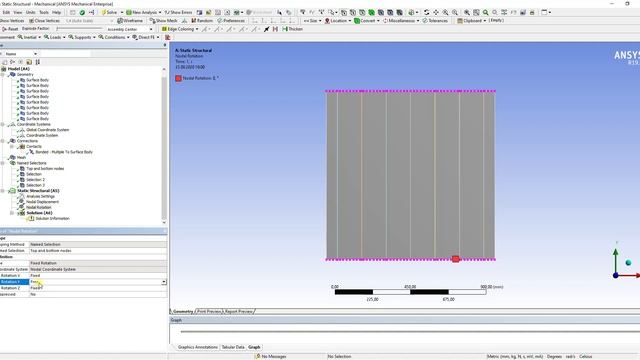Image resolution: width=640 pixels, height=360 pixels.
Task: Open the Solve dropdown arrow
Action: 122,12
